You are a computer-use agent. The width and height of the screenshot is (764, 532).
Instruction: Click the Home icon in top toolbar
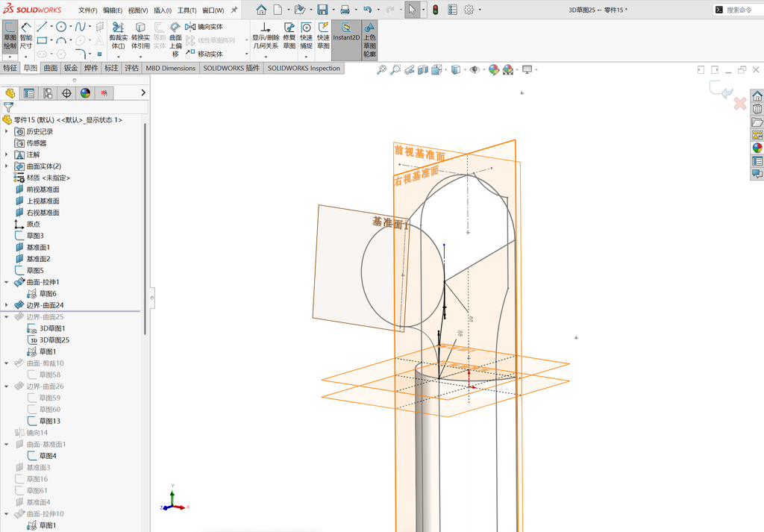(262, 10)
